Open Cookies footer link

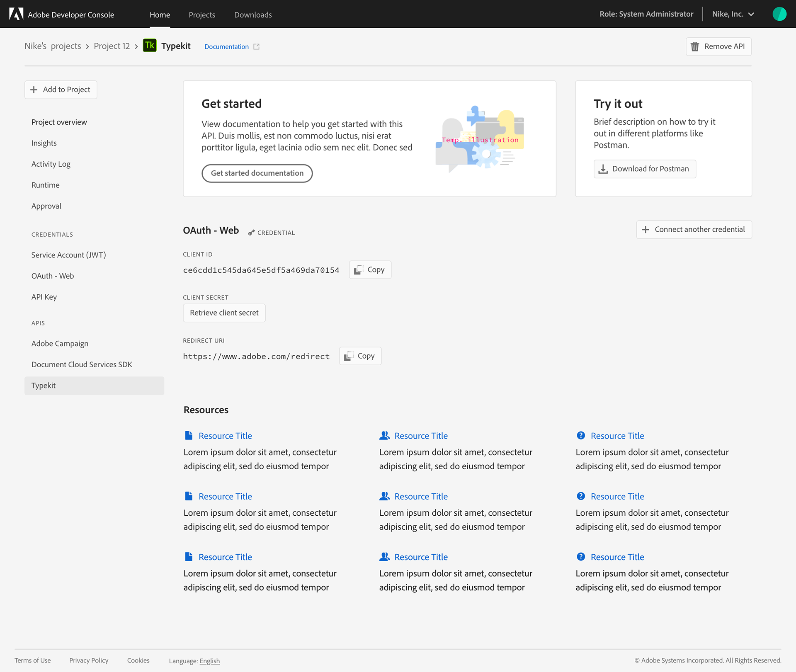(x=138, y=660)
